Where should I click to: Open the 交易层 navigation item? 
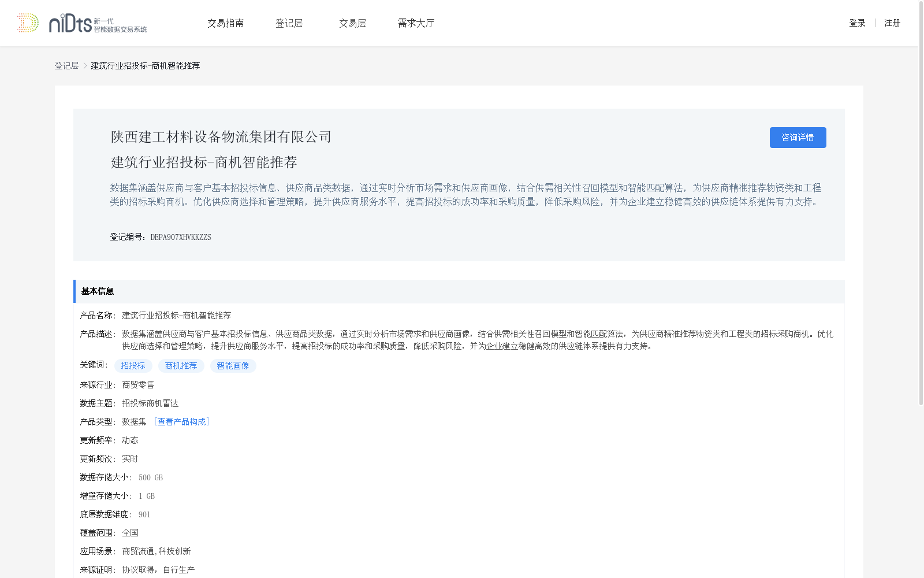(x=353, y=23)
